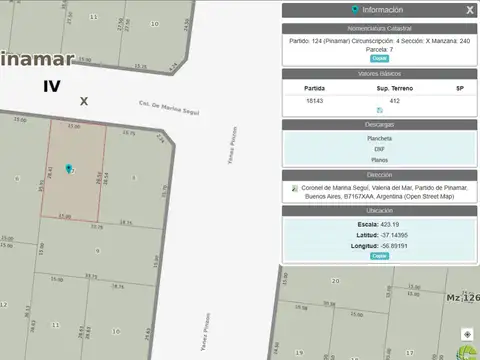Copy the Nomenclatura Catastral text
The image size is (480, 360).
point(379,58)
